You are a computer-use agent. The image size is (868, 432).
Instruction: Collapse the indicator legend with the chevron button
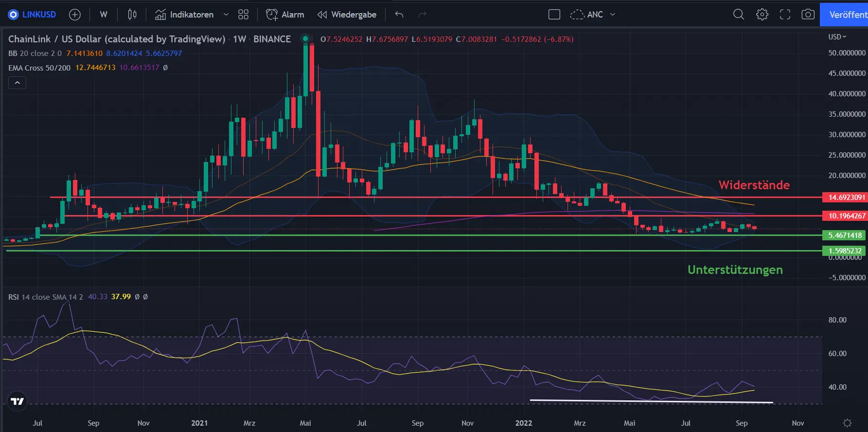[x=17, y=83]
